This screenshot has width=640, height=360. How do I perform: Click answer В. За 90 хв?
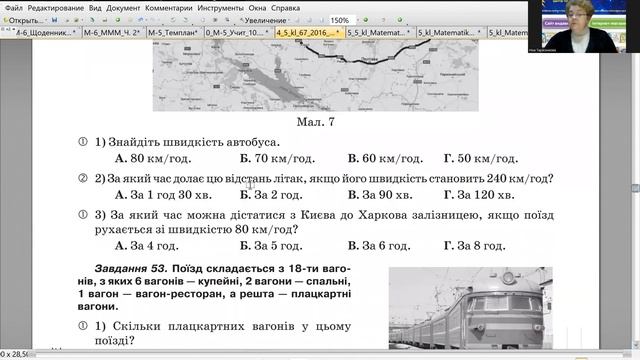pos(380,195)
